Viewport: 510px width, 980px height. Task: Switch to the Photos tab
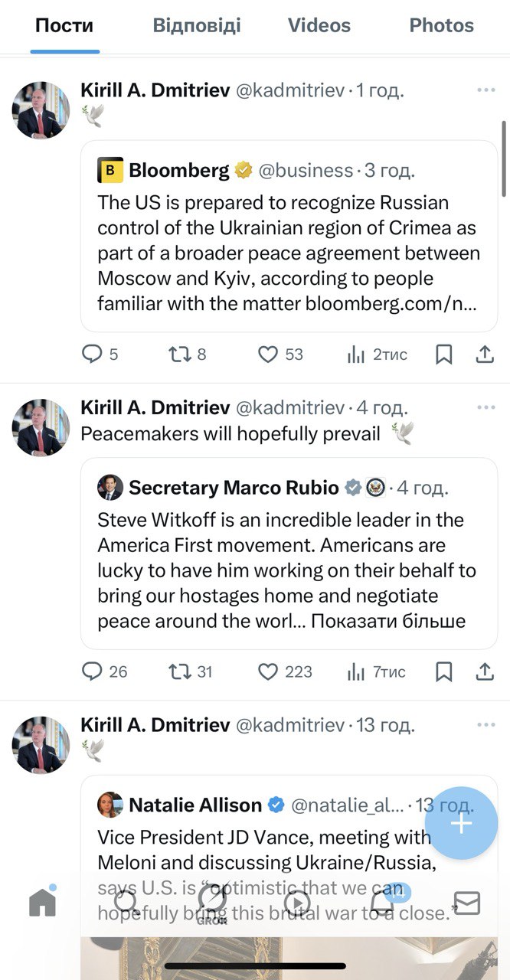click(442, 25)
